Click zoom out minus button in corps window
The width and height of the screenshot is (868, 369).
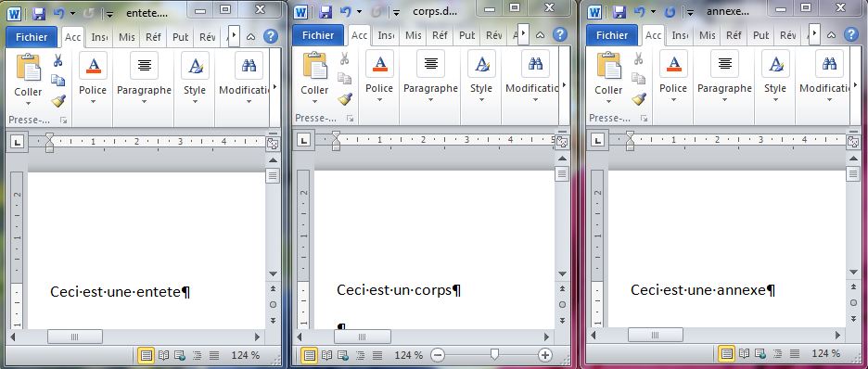[438, 354]
